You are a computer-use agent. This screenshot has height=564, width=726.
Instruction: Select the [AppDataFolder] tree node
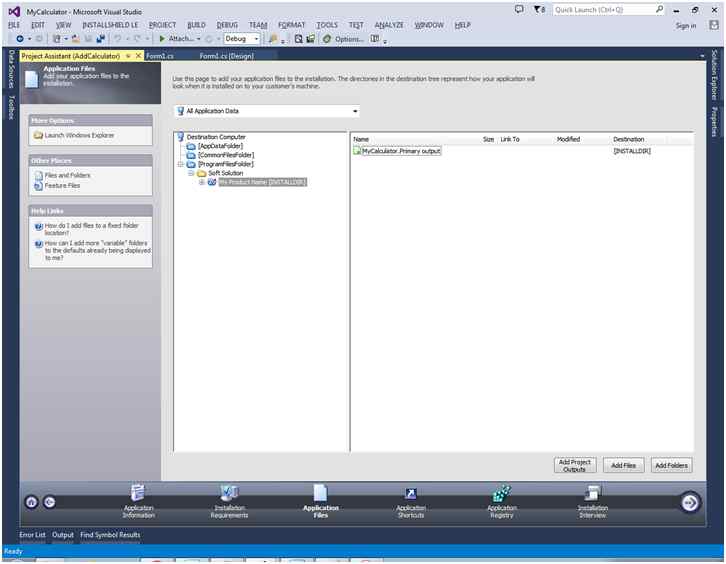point(220,146)
